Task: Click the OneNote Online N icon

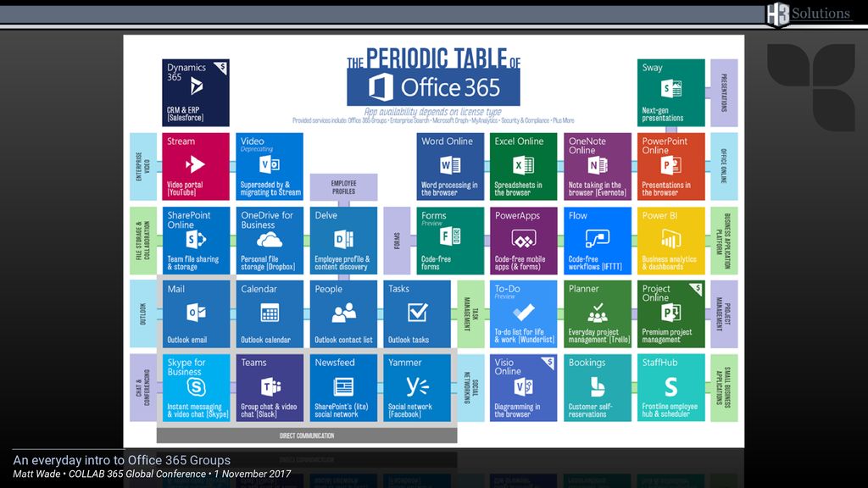Action: 598,165
